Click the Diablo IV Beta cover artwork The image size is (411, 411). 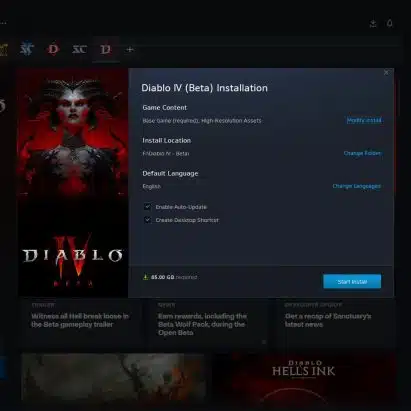[x=73, y=183]
